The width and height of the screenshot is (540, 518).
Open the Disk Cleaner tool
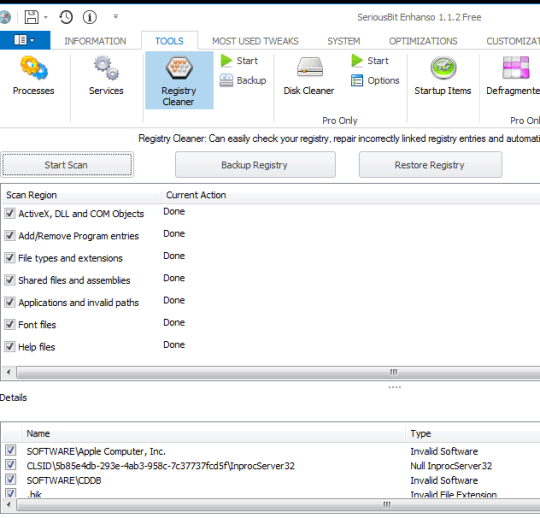click(309, 76)
